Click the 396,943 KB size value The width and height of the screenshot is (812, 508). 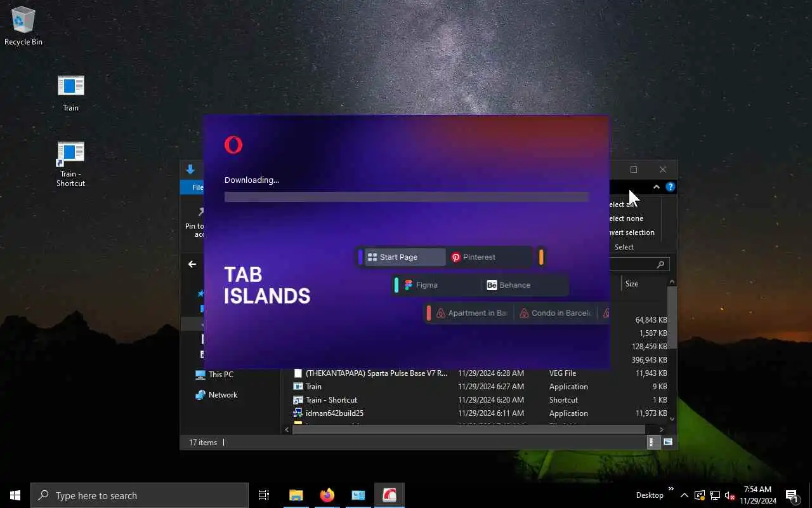(650, 360)
